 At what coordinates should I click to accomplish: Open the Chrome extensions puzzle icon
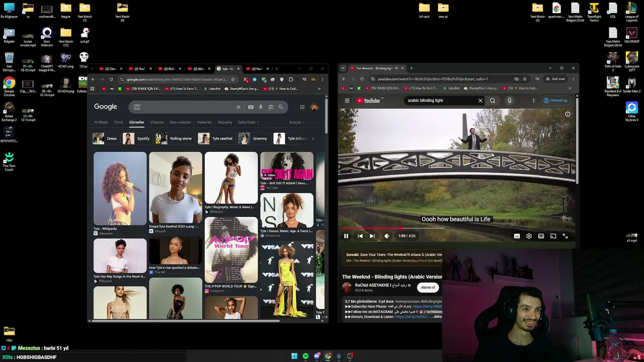291,79
